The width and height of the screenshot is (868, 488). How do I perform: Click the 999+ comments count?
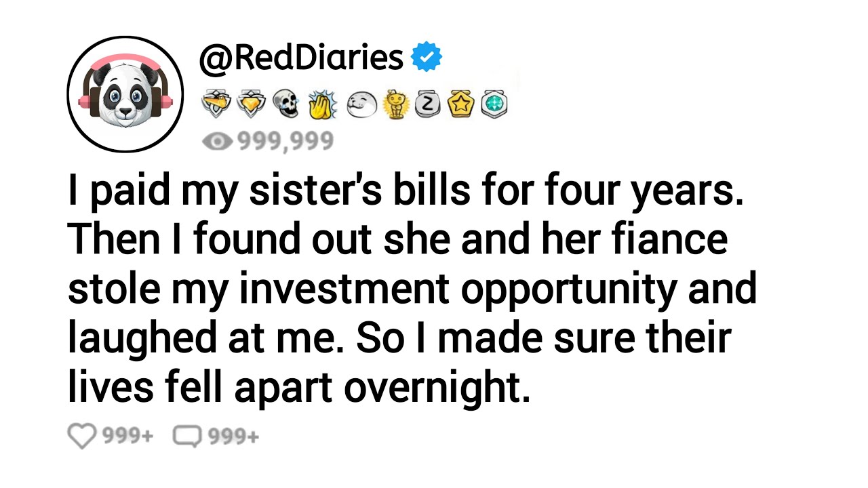pyautogui.click(x=233, y=436)
